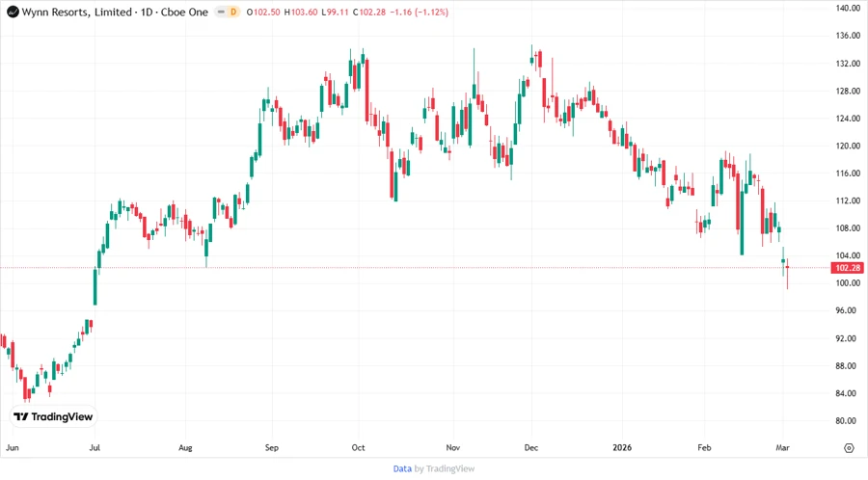Click the 100.00 price axis label
868x480 pixels.
tap(848, 283)
